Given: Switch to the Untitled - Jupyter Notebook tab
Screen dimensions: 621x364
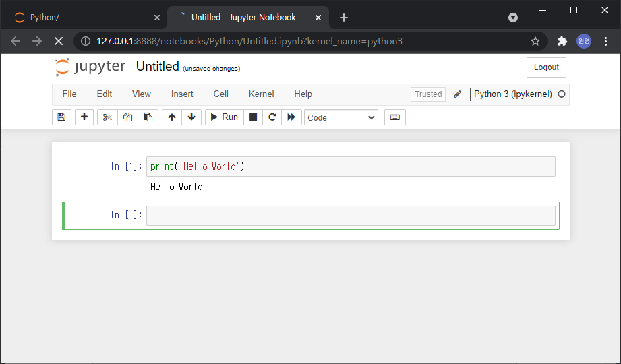Looking at the screenshot, I should pyautogui.click(x=249, y=18).
